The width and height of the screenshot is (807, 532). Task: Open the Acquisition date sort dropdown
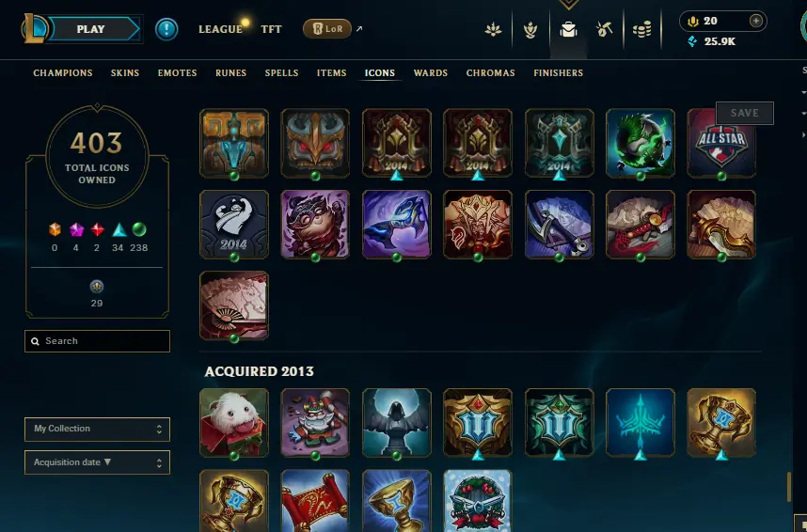(97, 462)
